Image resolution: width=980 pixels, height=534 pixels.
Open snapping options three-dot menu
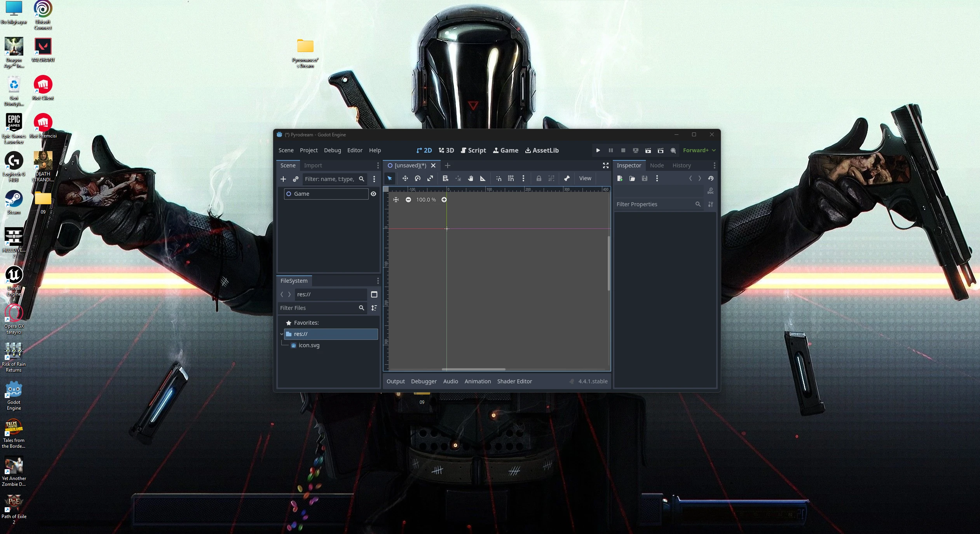523,178
